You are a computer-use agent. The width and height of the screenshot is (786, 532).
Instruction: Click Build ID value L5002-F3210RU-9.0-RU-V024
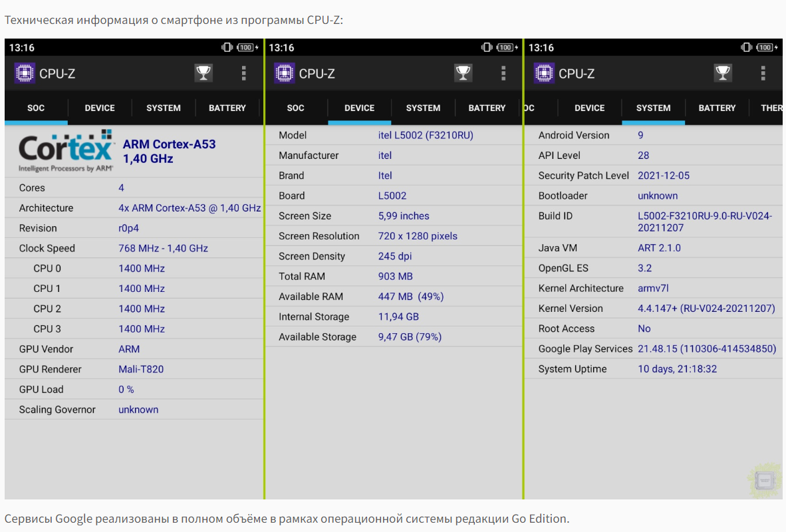click(x=705, y=221)
